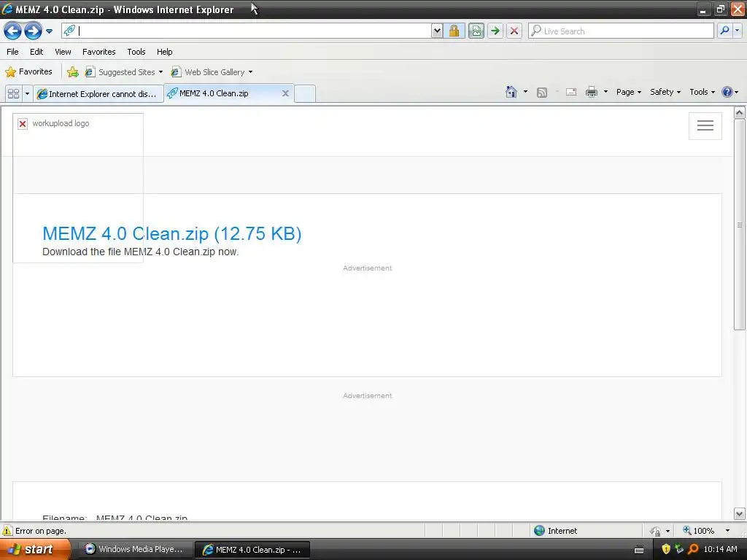The image size is (747, 560).
Task: Open the Favorites menu
Action: coord(98,52)
